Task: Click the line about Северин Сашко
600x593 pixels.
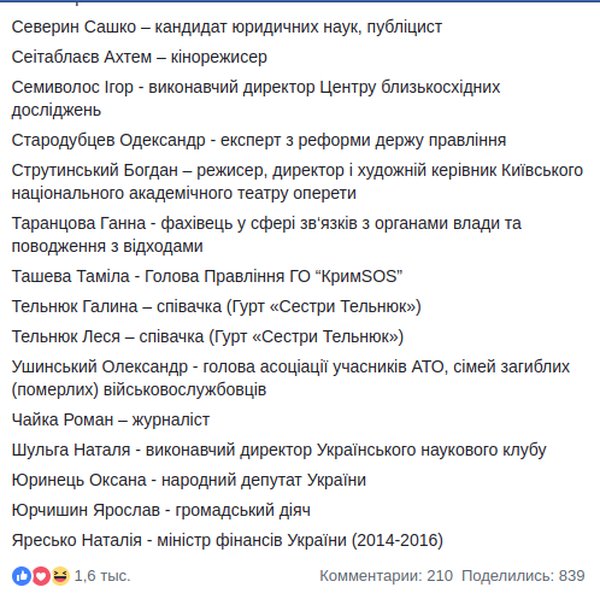Action: coord(227,27)
